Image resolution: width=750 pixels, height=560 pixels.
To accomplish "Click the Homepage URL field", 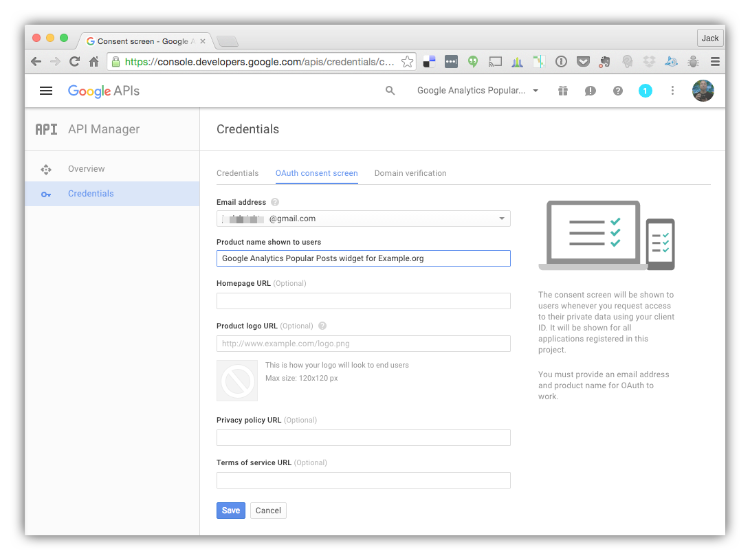I will pyautogui.click(x=364, y=301).
